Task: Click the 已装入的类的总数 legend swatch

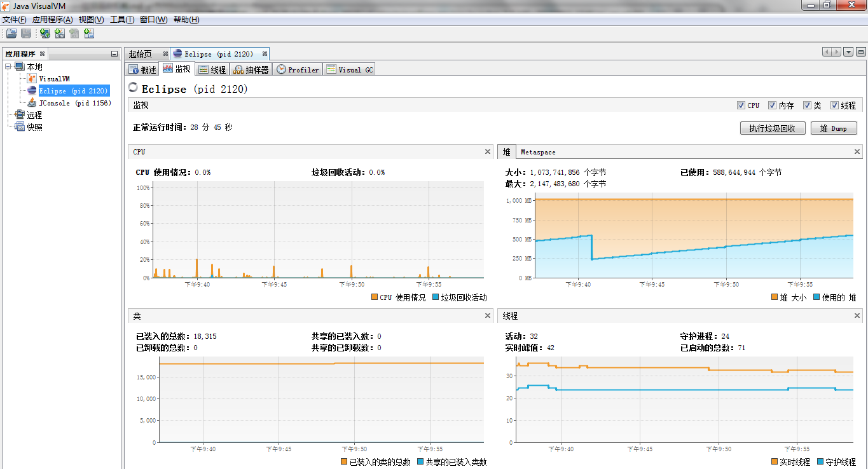Action: pos(344,461)
